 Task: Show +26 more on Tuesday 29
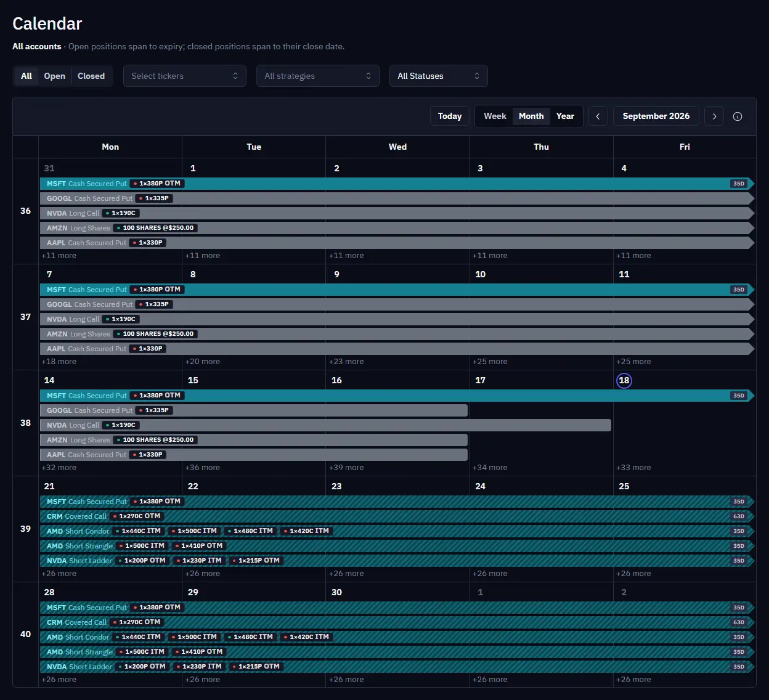(203, 680)
